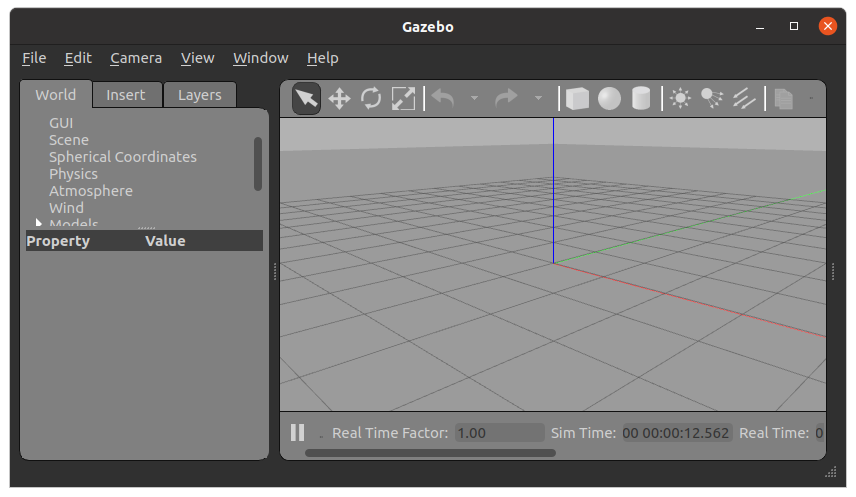Select GUI in the world tree

coord(61,123)
